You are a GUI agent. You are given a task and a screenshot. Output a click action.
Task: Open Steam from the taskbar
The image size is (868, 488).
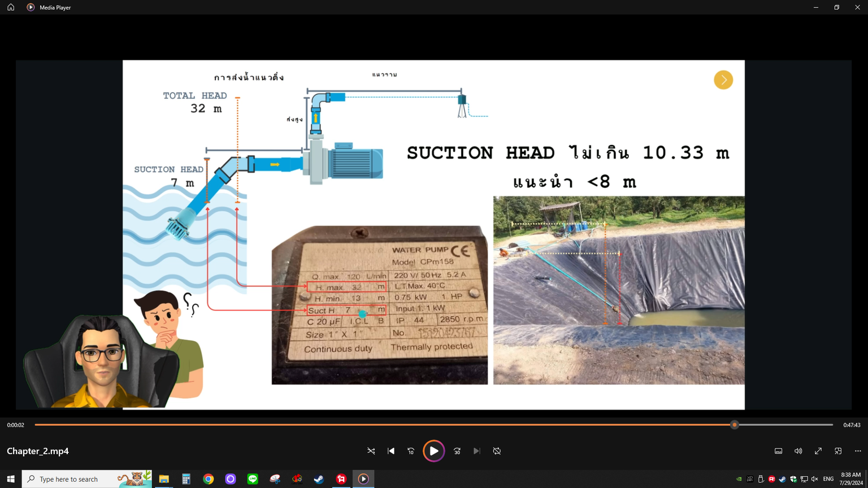[x=319, y=479]
